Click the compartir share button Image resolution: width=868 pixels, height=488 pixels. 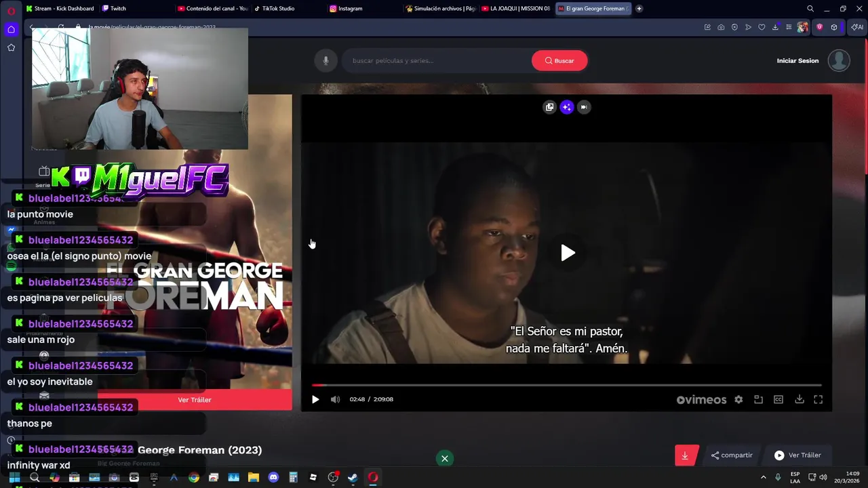[x=732, y=455]
